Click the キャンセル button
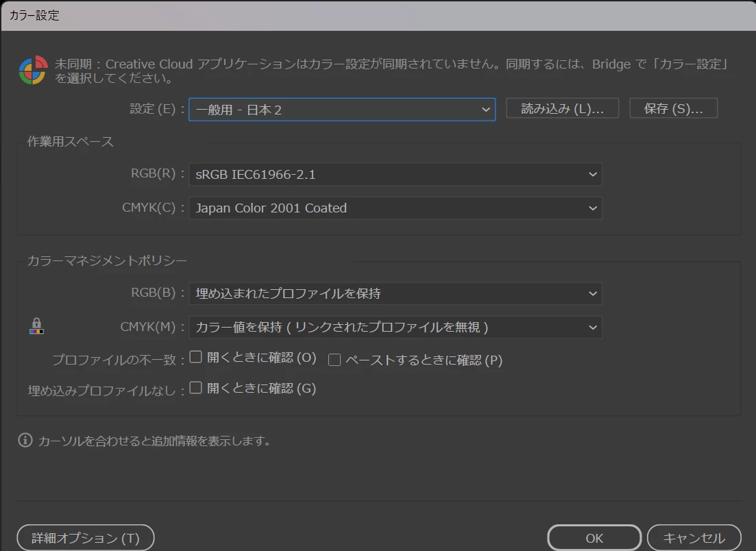The height and width of the screenshot is (551, 756). (694, 537)
